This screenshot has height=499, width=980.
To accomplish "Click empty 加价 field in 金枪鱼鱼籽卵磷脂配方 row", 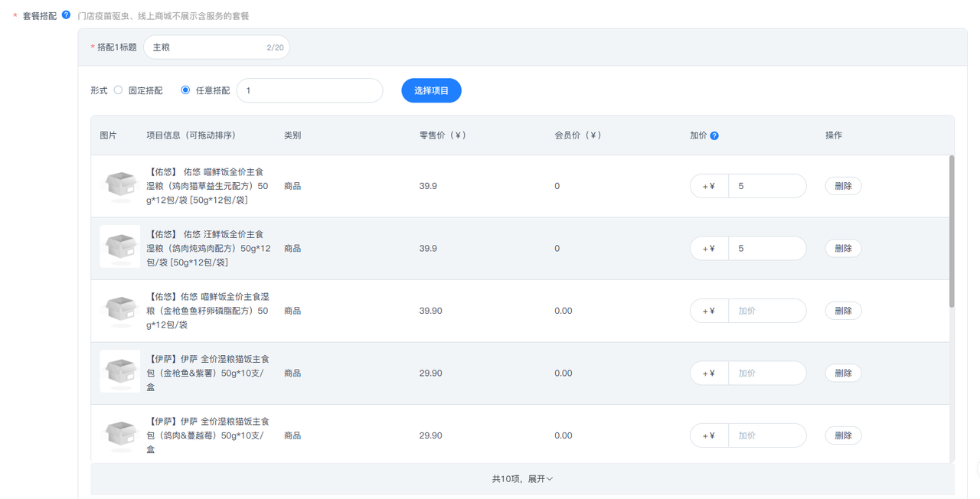I will click(x=767, y=311).
